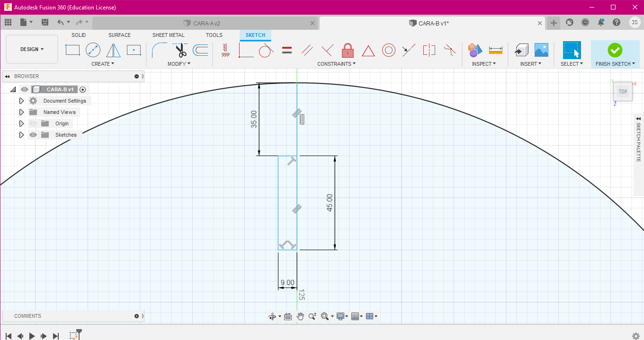This screenshot has width=644, height=340.
Task: Expand the Sketches node
Action: (x=21, y=135)
